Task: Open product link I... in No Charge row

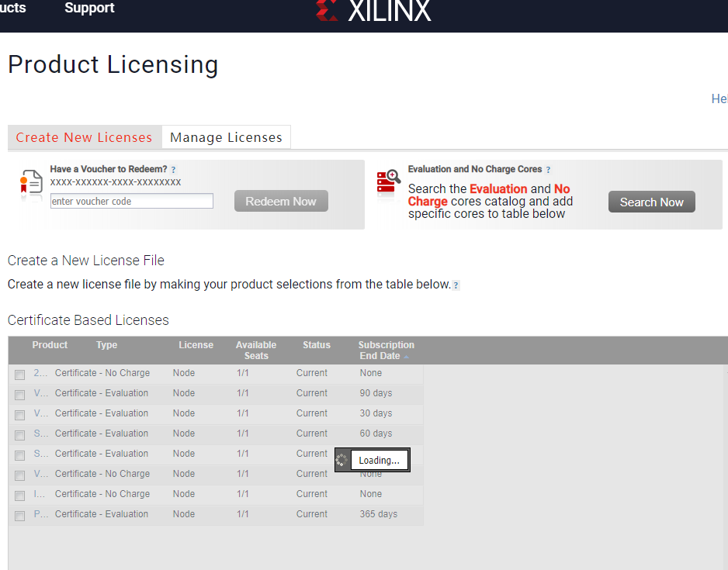Action: (40, 494)
